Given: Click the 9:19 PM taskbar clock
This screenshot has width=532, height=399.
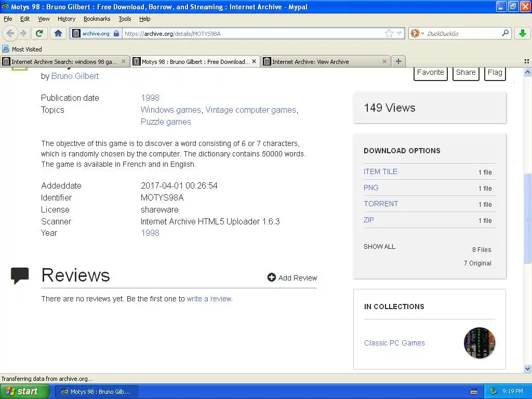Looking at the screenshot, I should tap(513, 391).
